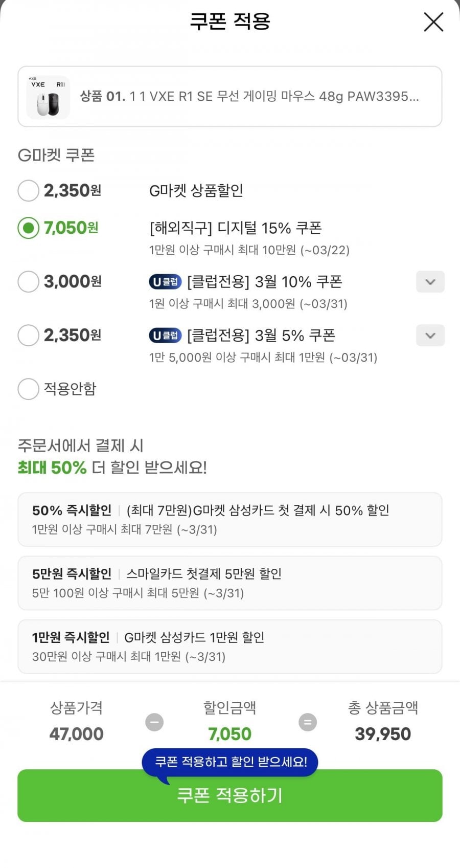Choose the 3,000원 club 10% coupon radio
The width and height of the screenshot is (460, 868).
pos(29,282)
